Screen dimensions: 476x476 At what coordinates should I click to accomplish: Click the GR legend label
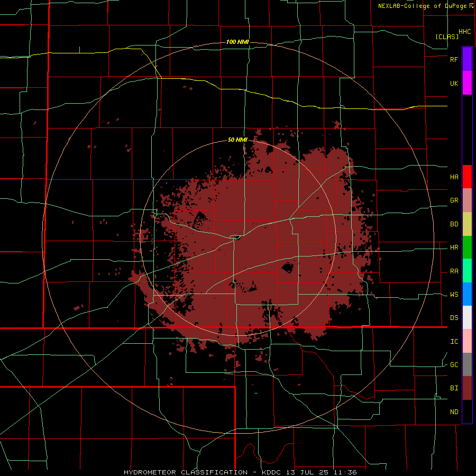[454, 200]
